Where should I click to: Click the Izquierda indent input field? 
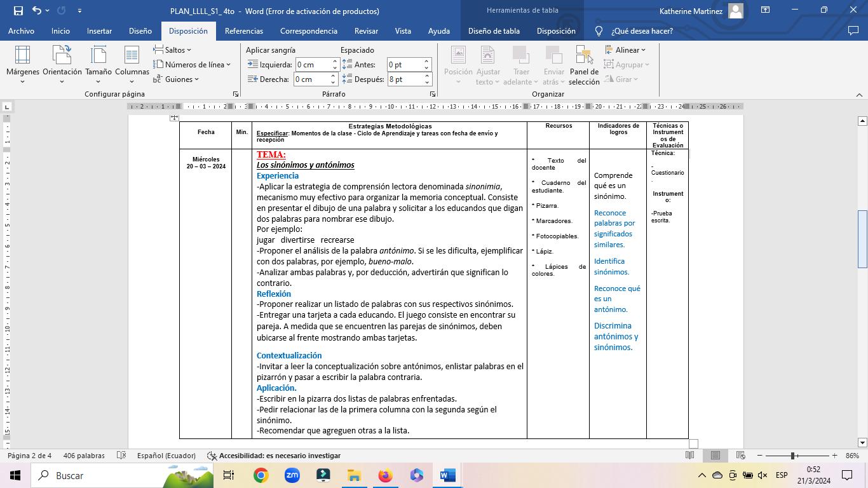[x=311, y=64]
